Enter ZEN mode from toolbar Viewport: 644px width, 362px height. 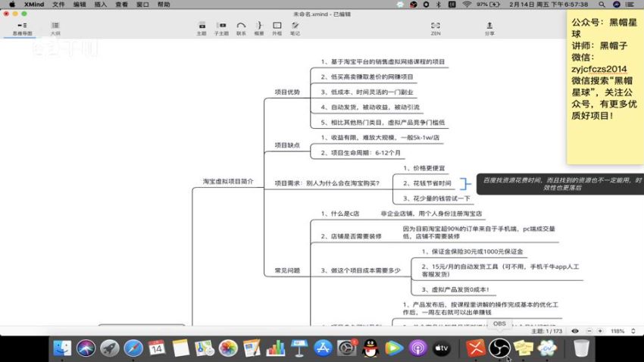click(x=436, y=27)
